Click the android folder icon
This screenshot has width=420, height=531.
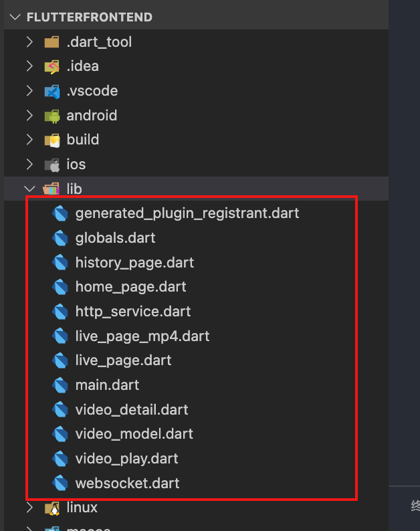[51, 116]
